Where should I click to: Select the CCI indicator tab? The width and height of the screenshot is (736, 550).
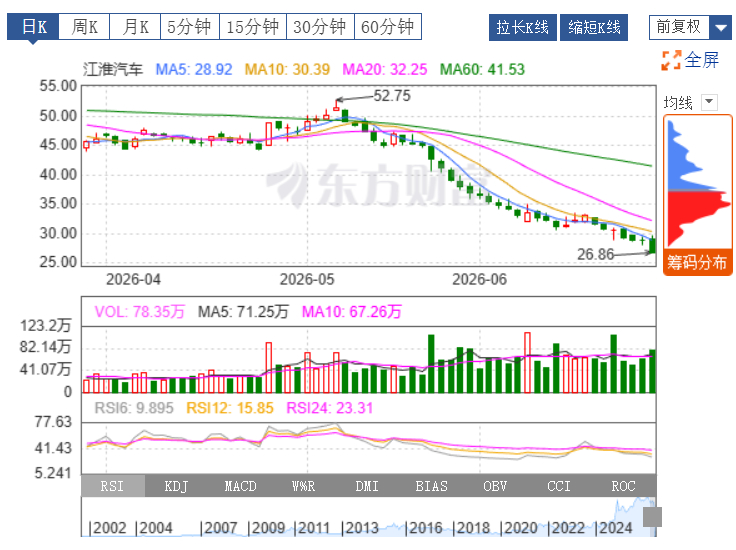(559, 486)
